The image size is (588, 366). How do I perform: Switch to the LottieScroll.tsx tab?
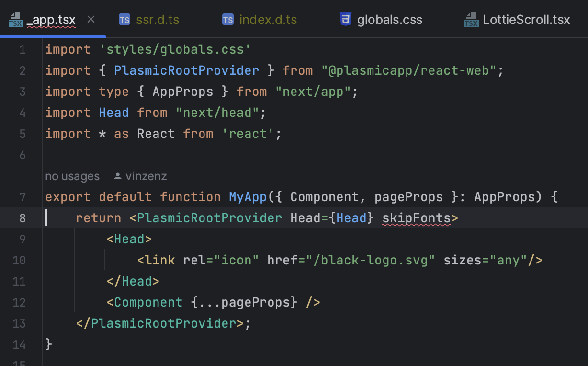pos(518,20)
